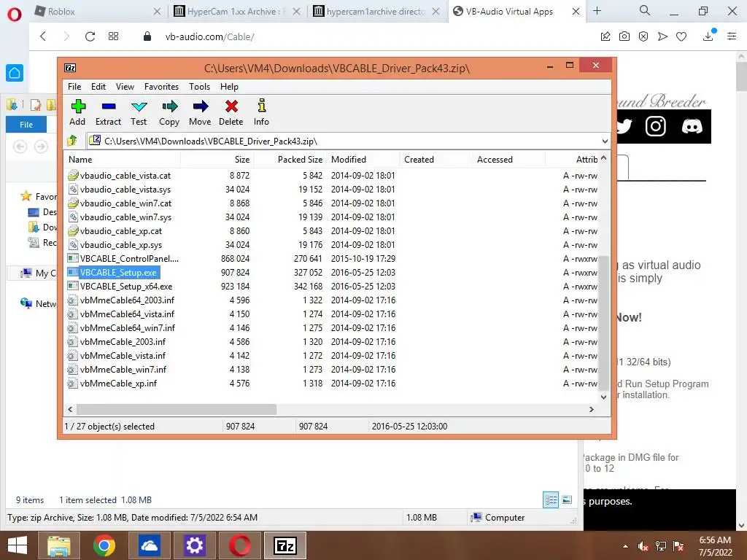The image size is (747, 560).
Task: Switch Explorer to the large icons view button
Action: click(566, 500)
